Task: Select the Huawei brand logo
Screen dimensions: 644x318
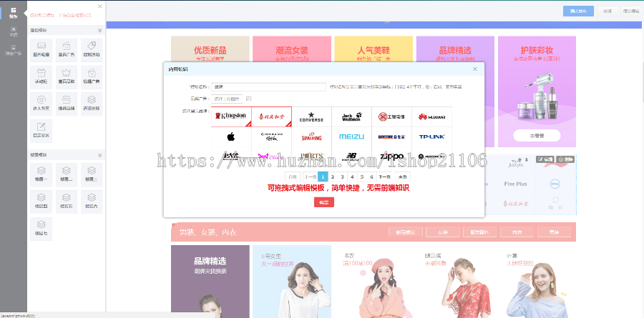Action: coord(431,116)
